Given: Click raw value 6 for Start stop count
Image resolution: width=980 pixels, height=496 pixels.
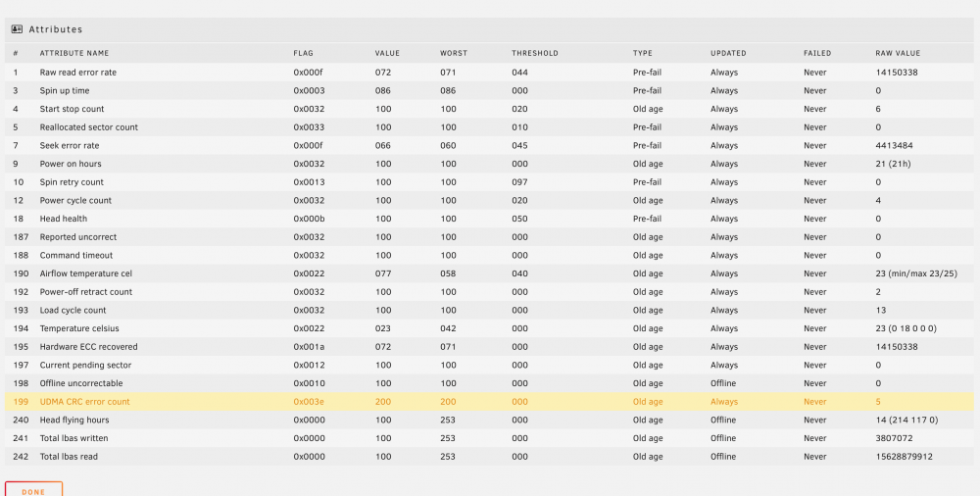Looking at the screenshot, I should click(x=878, y=109).
